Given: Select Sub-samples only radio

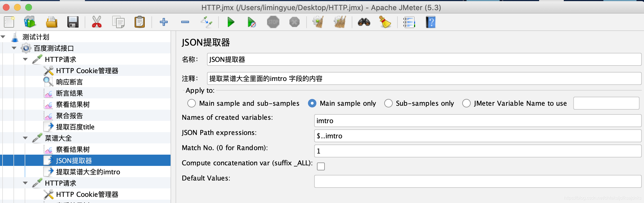Looking at the screenshot, I should point(388,103).
